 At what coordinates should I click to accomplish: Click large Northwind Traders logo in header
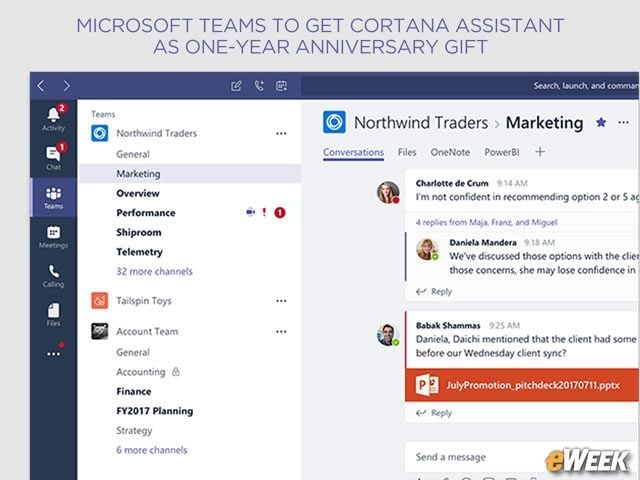coord(334,122)
